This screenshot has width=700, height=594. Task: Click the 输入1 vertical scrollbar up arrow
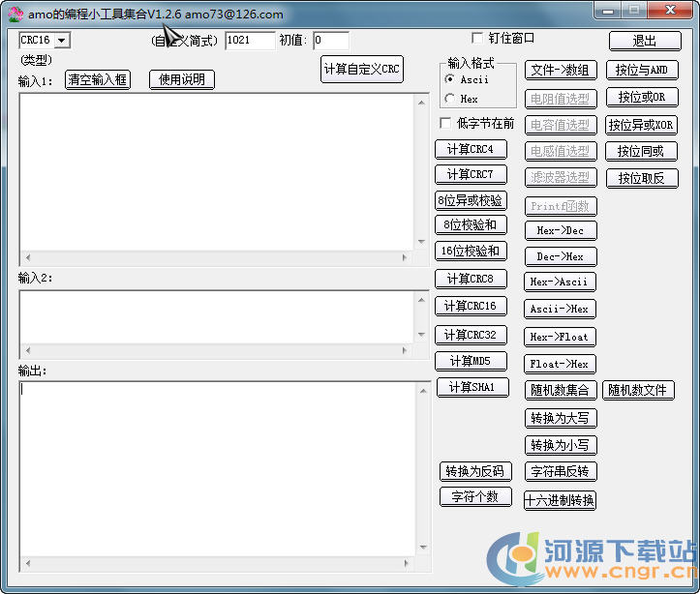(422, 103)
